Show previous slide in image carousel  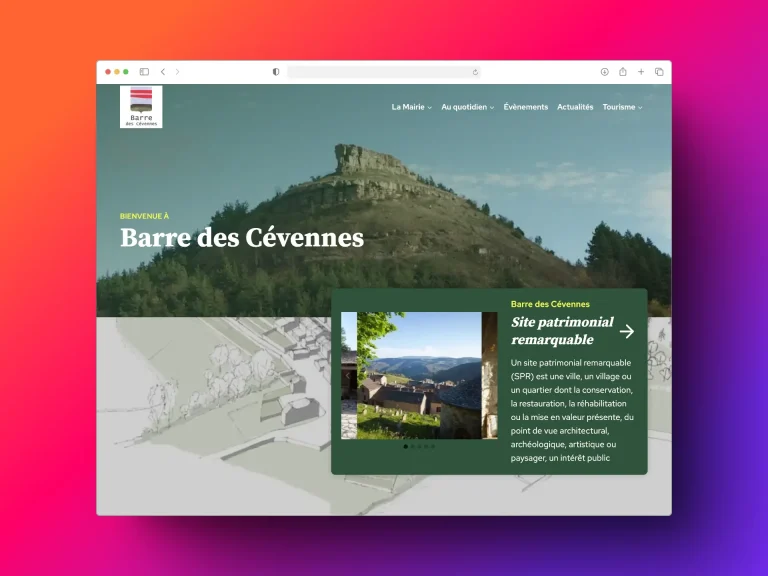pos(348,376)
